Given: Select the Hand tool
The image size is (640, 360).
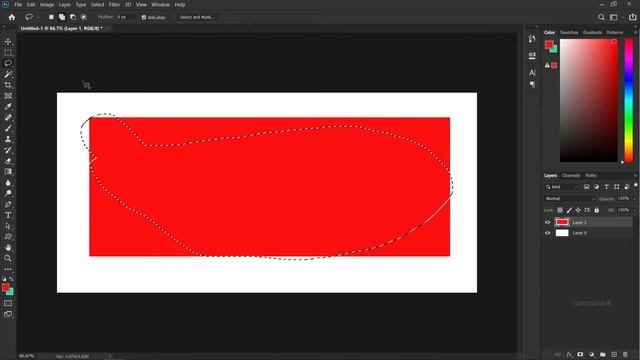Looking at the screenshot, I should point(8,247).
